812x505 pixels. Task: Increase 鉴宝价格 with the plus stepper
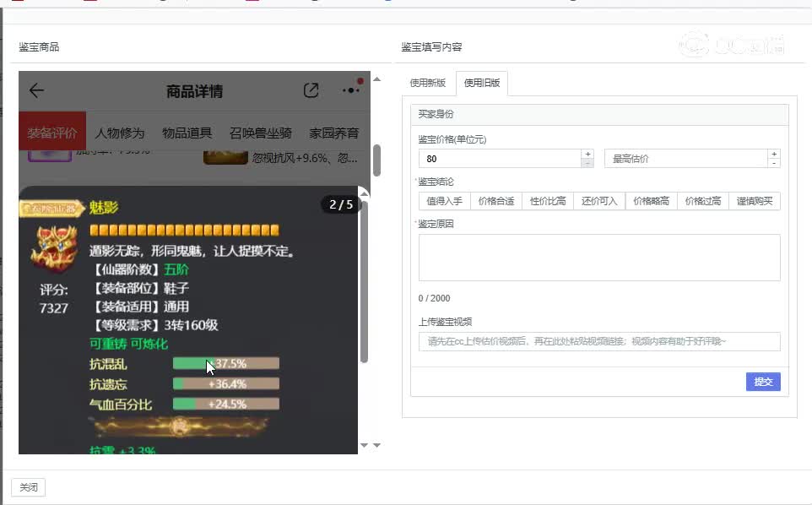tap(587, 154)
